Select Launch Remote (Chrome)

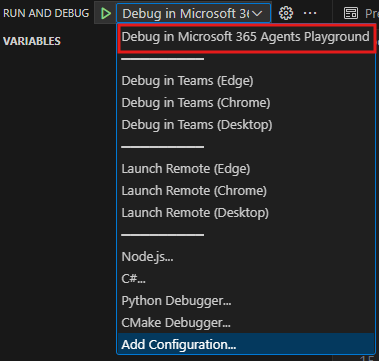click(x=246, y=191)
